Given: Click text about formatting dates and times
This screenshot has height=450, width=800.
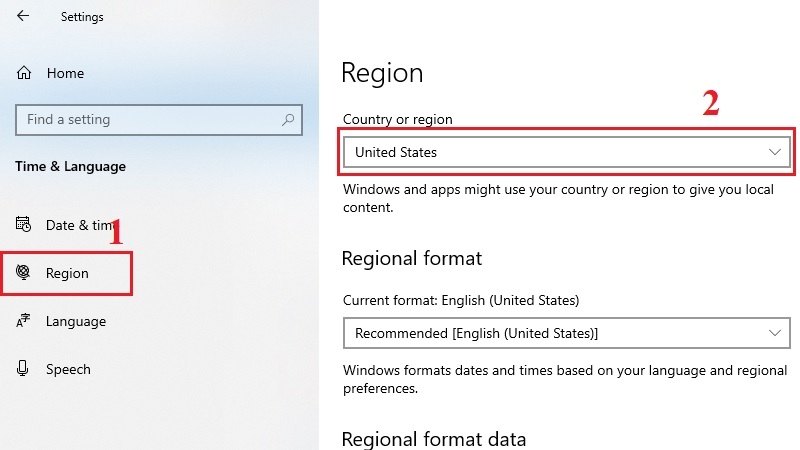Looking at the screenshot, I should tap(565, 379).
